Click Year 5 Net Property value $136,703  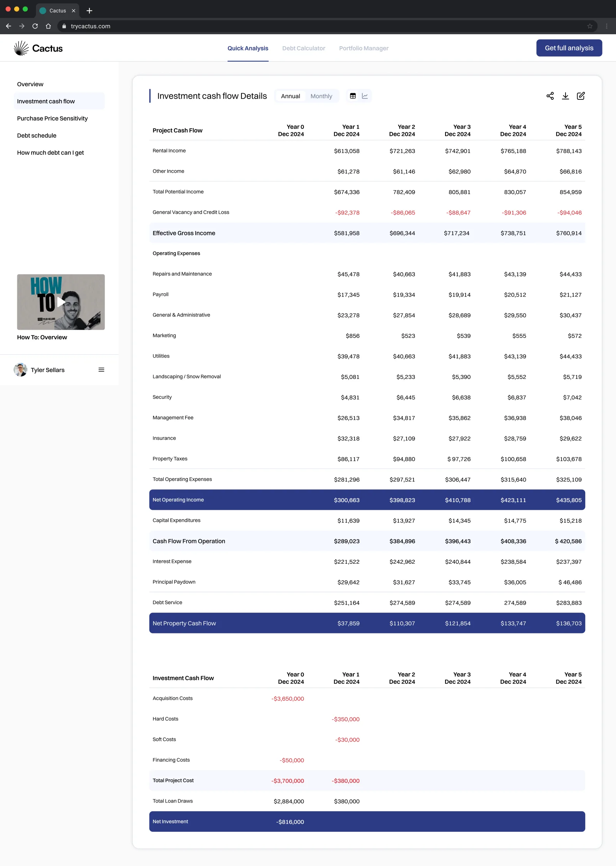pyautogui.click(x=569, y=623)
